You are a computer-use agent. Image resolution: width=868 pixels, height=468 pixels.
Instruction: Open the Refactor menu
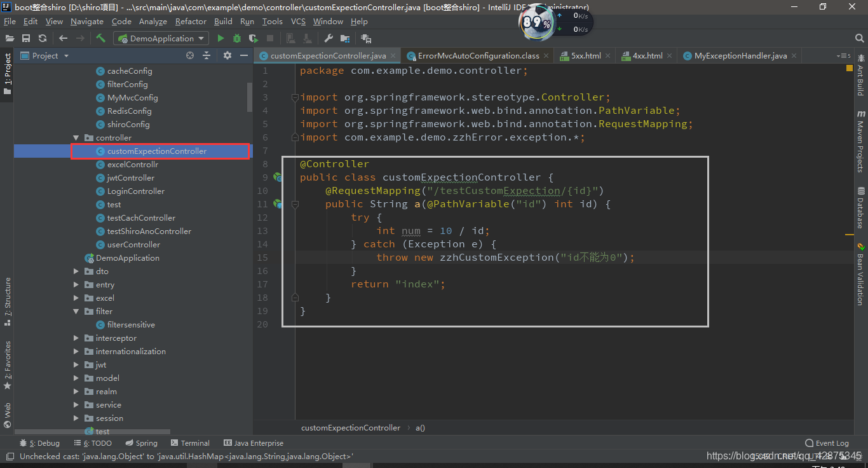coord(191,21)
